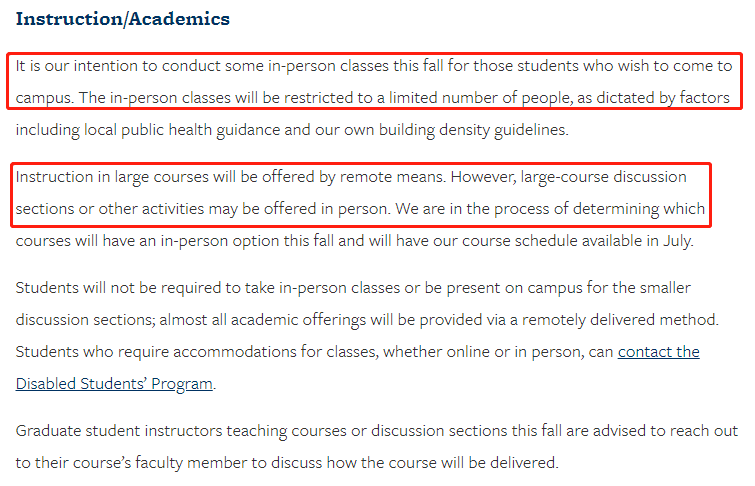Click the line "to their course's faculty member"
The image size is (755, 486).
pyautogui.click(x=287, y=463)
